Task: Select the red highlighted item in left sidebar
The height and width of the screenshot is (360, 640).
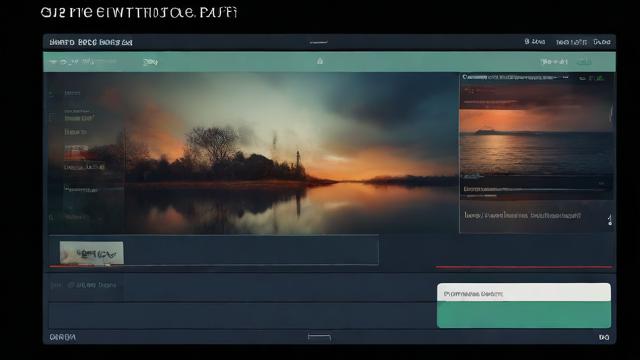Action: tap(79, 156)
